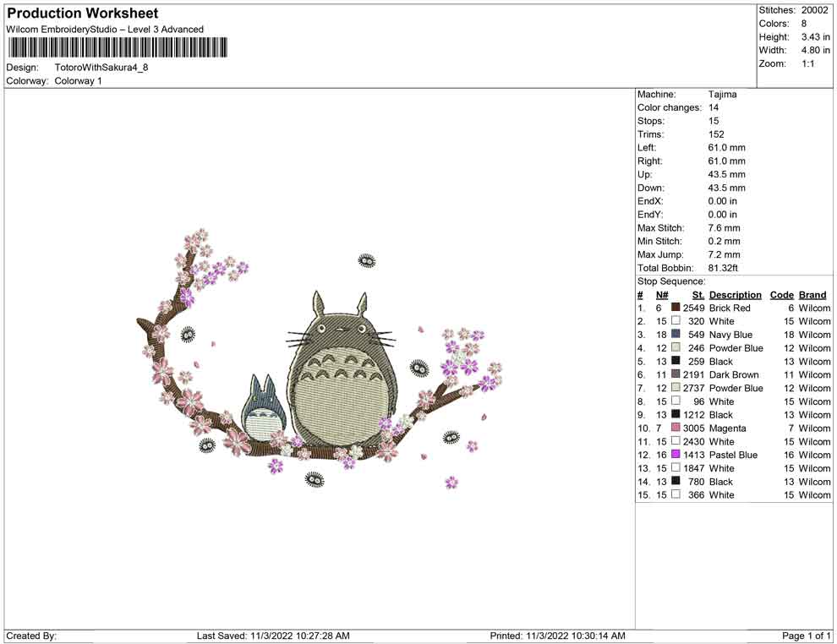The image size is (837, 644).
Task: Click stitch count '1847' in row 13
Action: 694,468
